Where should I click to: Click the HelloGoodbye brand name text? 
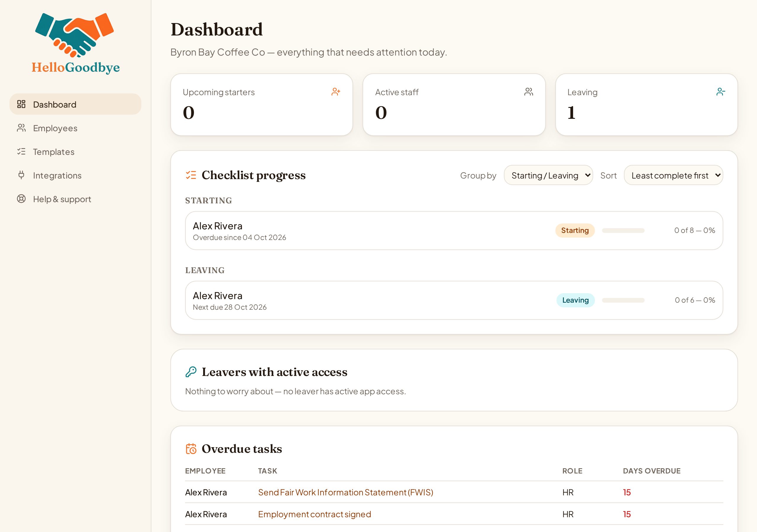click(x=75, y=68)
